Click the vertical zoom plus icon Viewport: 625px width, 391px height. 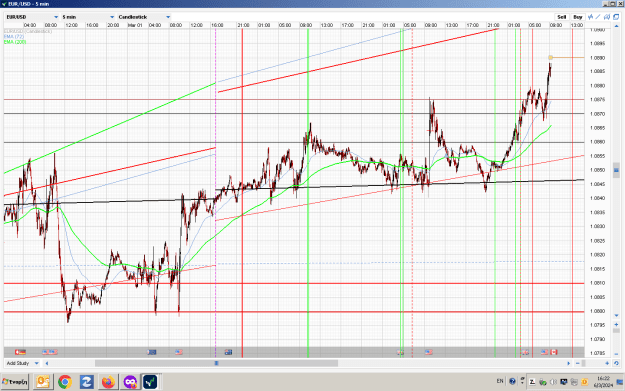tap(616, 324)
